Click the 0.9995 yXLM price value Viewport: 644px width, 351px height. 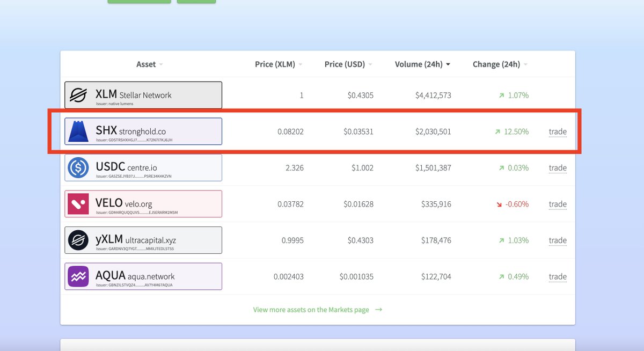tap(292, 240)
